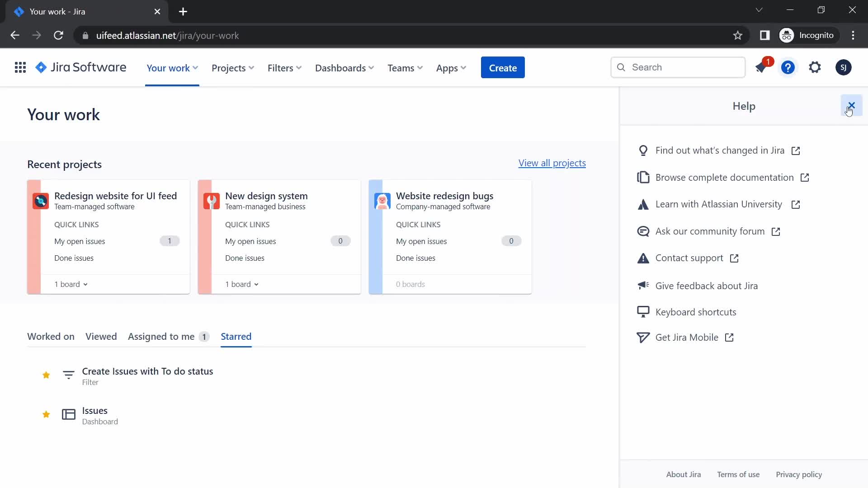Click the New design system project avatar
This screenshot has width=868, height=488.
[x=212, y=201]
